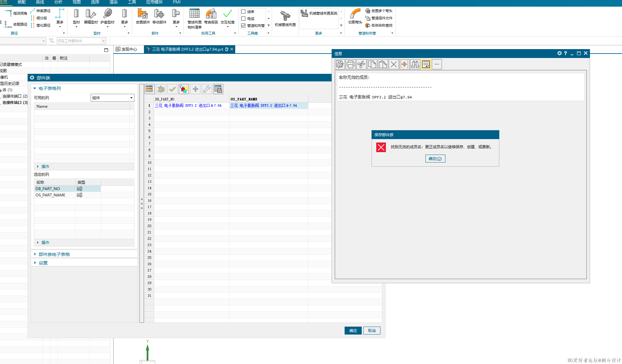Click the edit spreadsheet table icon
622x364 pixels.
149,89
